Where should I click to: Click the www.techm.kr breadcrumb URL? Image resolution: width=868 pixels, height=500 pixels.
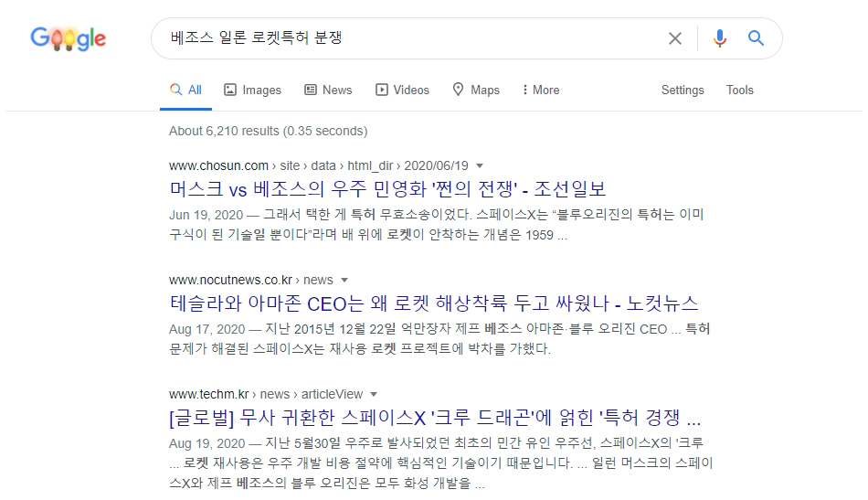pos(266,394)
